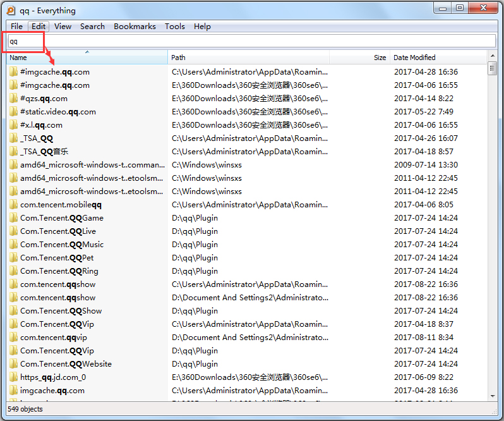Sort by Date Modified column header

(x=438, y=58)
